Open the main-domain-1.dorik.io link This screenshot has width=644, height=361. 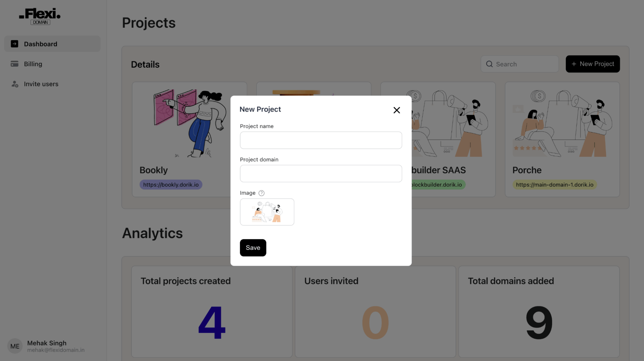click(x=554, y=185)
